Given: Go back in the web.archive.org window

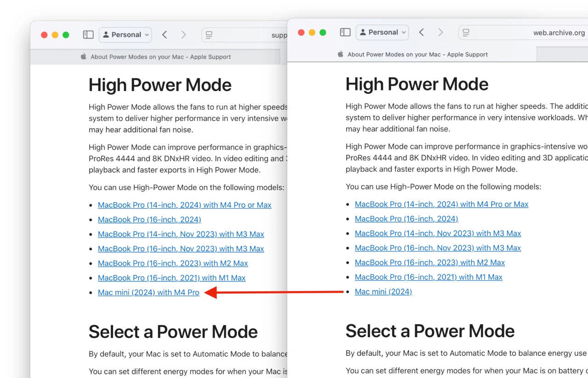Looking at the screenshot, I should point(421,32).
